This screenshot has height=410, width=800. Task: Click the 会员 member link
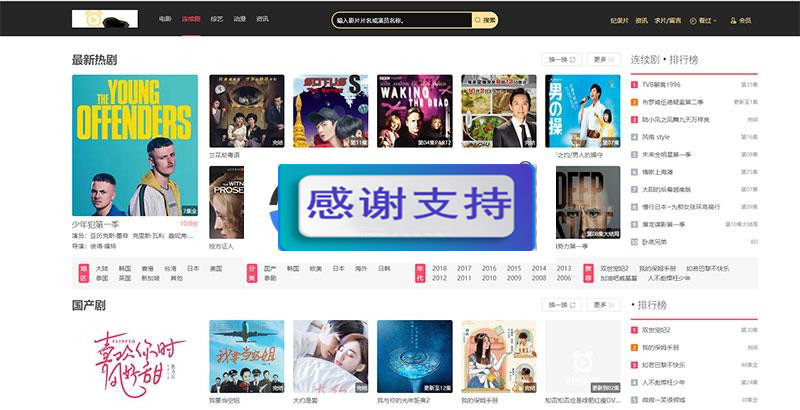tap(741, 21)
